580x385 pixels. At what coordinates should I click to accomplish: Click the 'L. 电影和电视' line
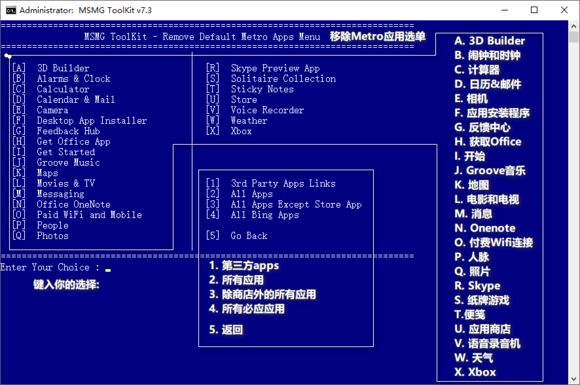click(x=487, y=199)
